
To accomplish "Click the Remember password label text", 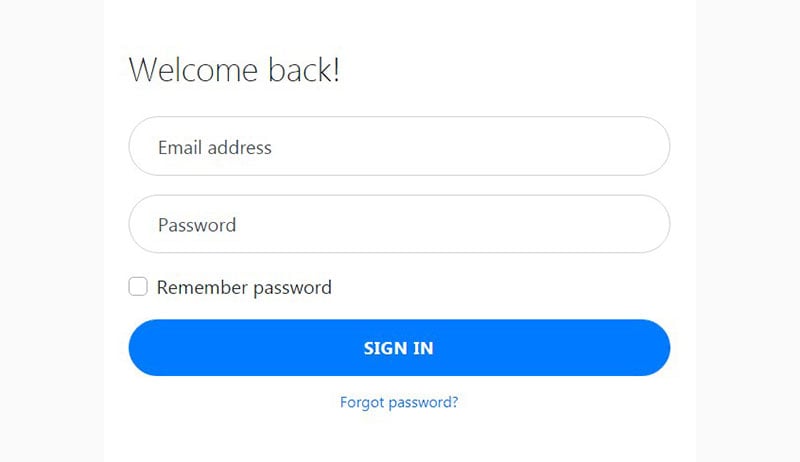I will (244, 288).
